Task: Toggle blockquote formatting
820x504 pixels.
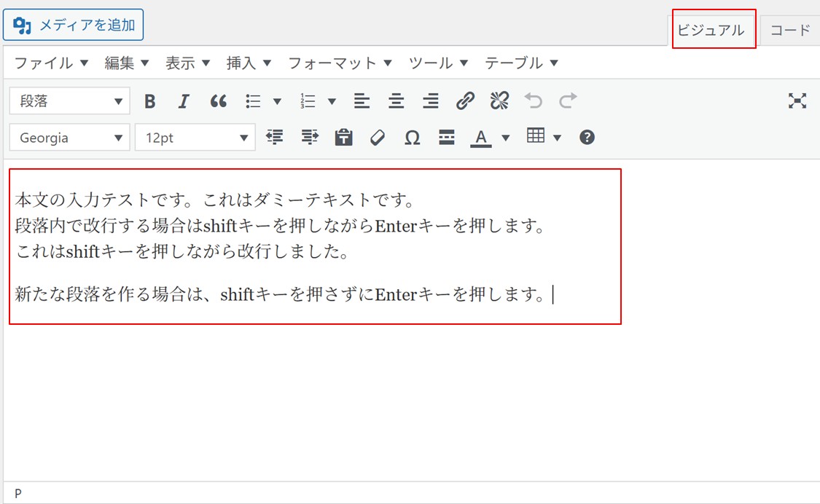Action: [218, 101]
